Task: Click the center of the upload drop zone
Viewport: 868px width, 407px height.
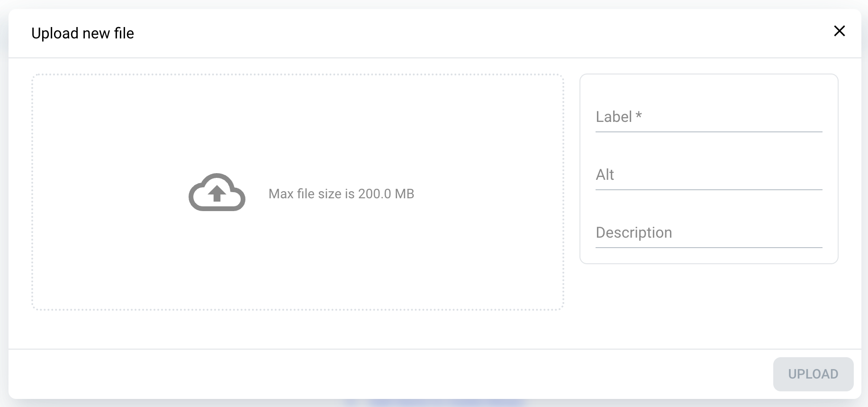Action: tap(298, 192)
